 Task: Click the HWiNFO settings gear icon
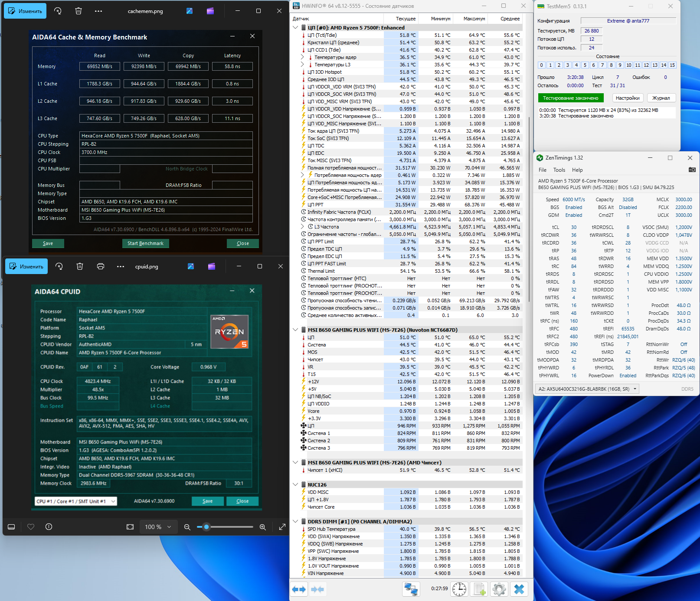[x=499, y=589]
